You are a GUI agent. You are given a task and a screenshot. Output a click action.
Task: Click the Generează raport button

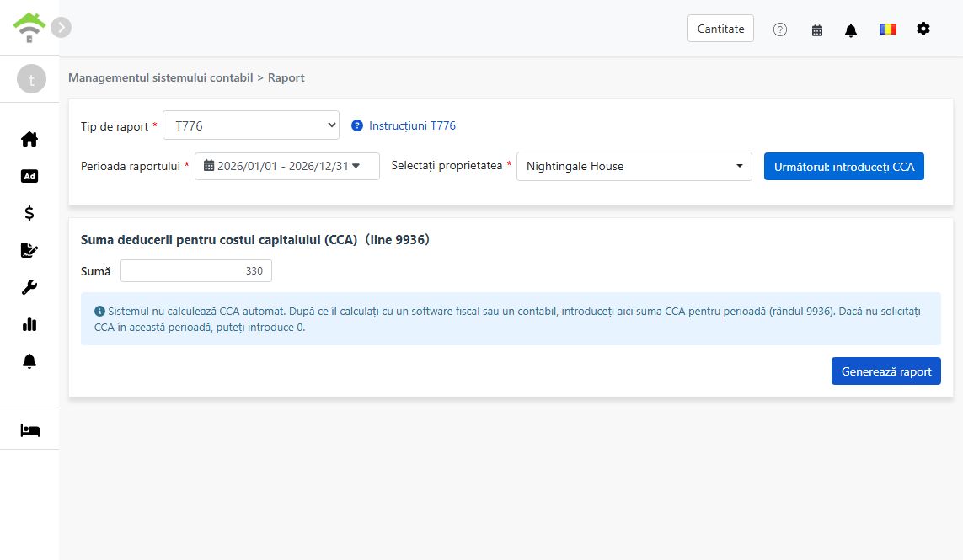coord(885,371)
